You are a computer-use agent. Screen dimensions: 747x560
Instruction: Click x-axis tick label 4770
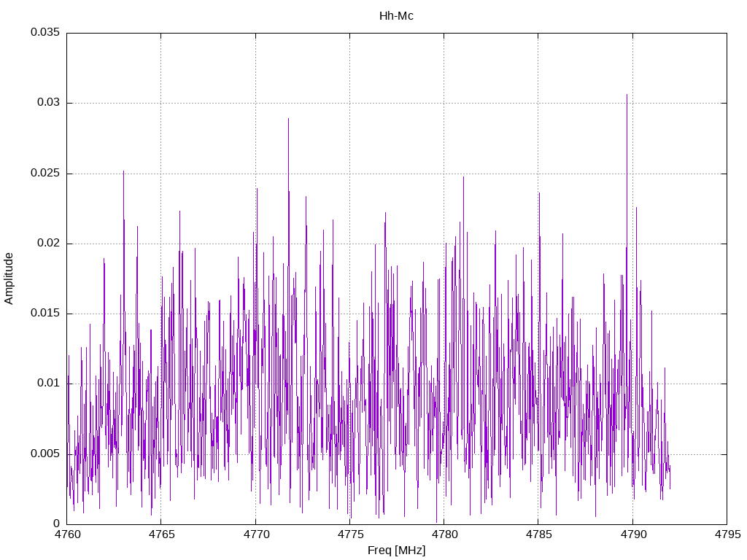point(256,534)
